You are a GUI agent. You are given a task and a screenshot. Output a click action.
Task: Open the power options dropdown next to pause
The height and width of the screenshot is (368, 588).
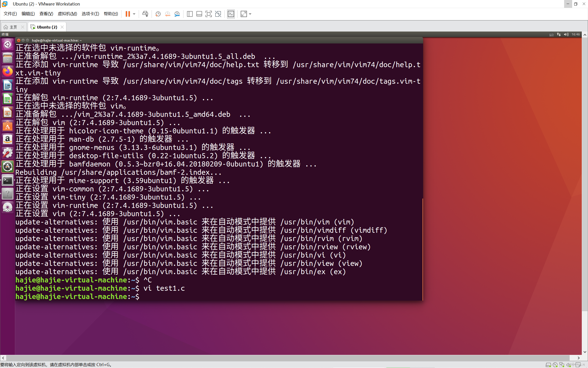click(134, 14)
